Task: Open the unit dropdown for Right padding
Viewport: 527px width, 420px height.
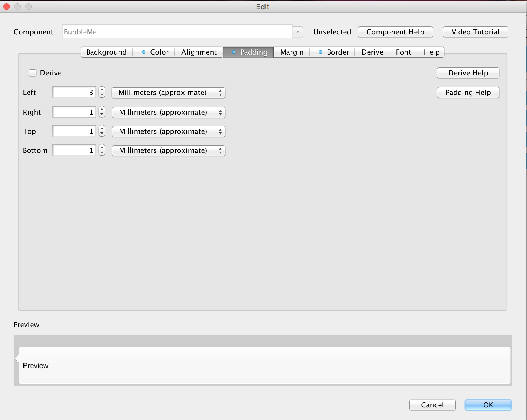Action: [168, 112]
